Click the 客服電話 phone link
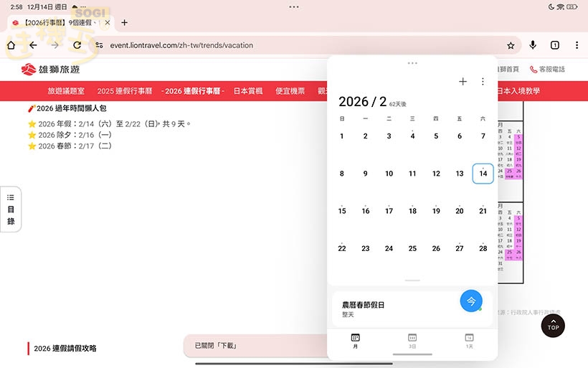Image resolution: width=588 pixels, height=368 pixels. (x=547, y=70)
